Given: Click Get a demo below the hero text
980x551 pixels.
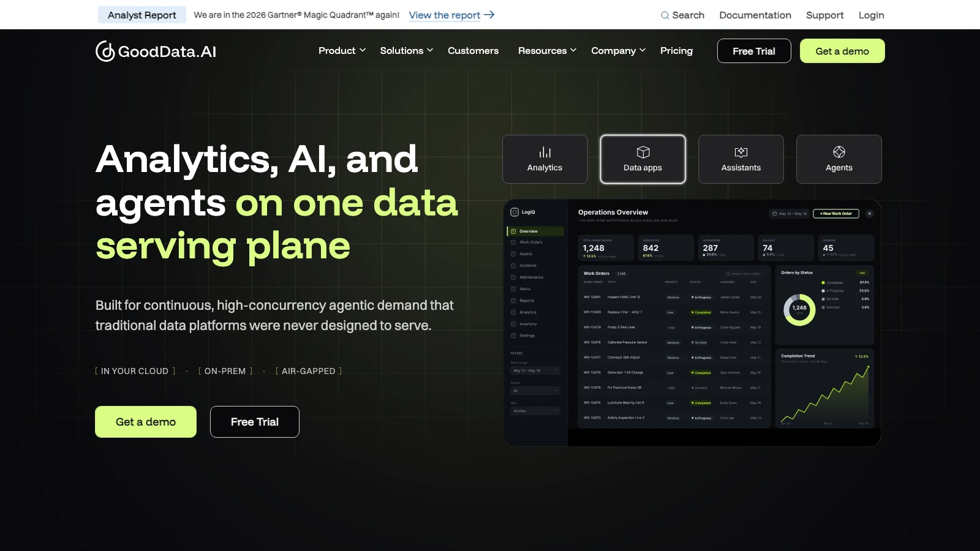Looking at the screenshot, I should [x=146, y=422].
